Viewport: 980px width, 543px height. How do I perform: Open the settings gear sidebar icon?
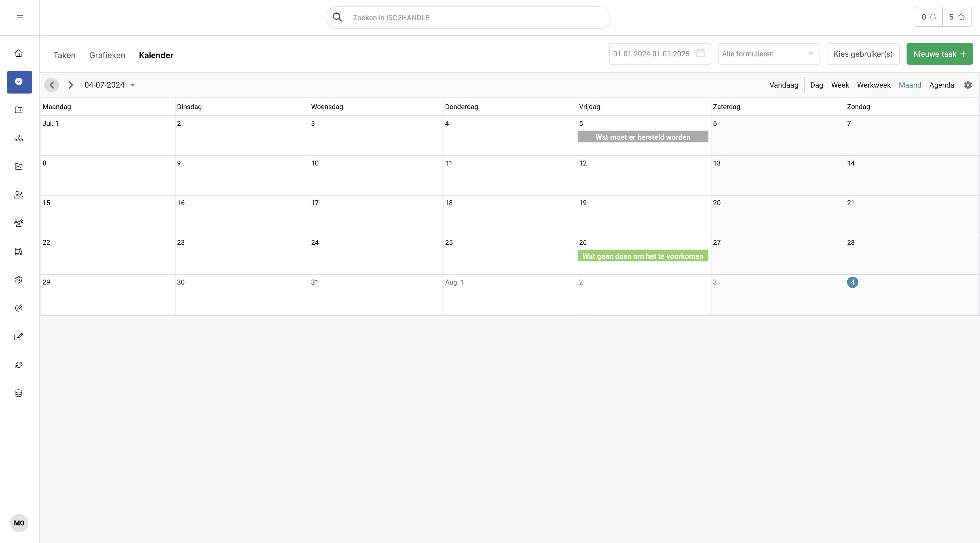(x=19, y=280)
